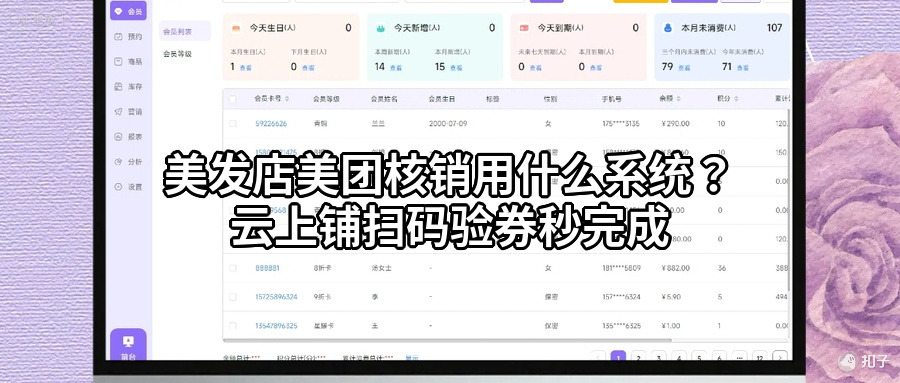The height and width of the screenshot is (383, 900).
Task: Open member card 15547896325 link
Action: point(276,326)
